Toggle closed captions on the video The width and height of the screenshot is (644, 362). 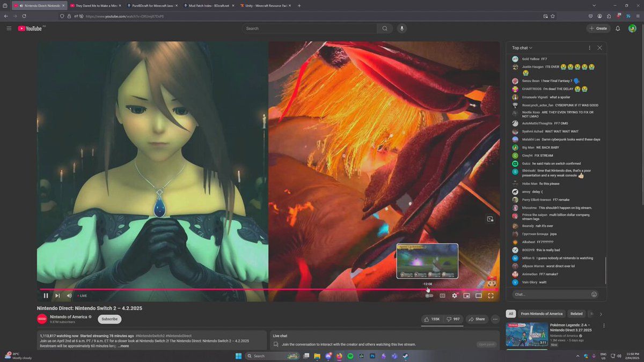click(442, 295)
